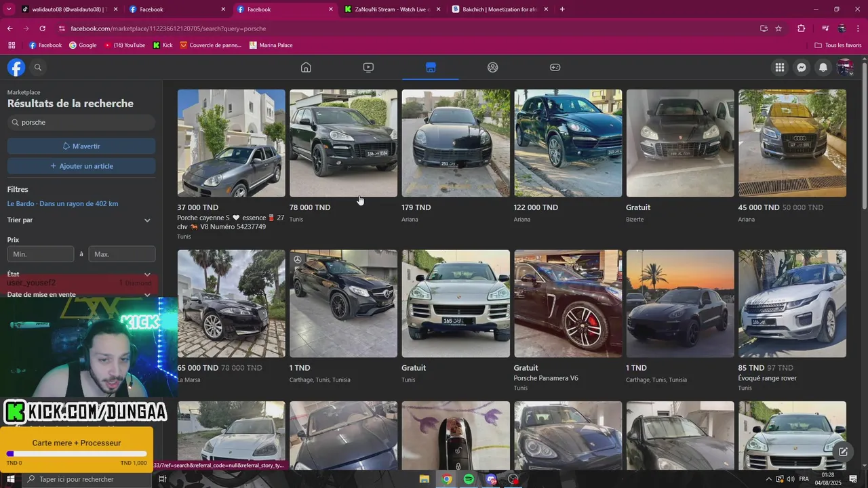Open the Marina Palace bookmark

click(271, 45)
